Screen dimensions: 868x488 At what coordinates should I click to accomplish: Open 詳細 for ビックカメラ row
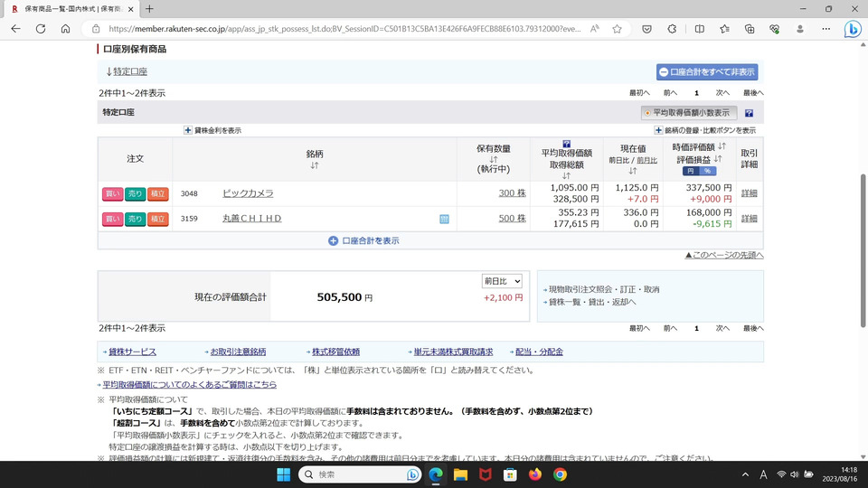coord(749,193)
